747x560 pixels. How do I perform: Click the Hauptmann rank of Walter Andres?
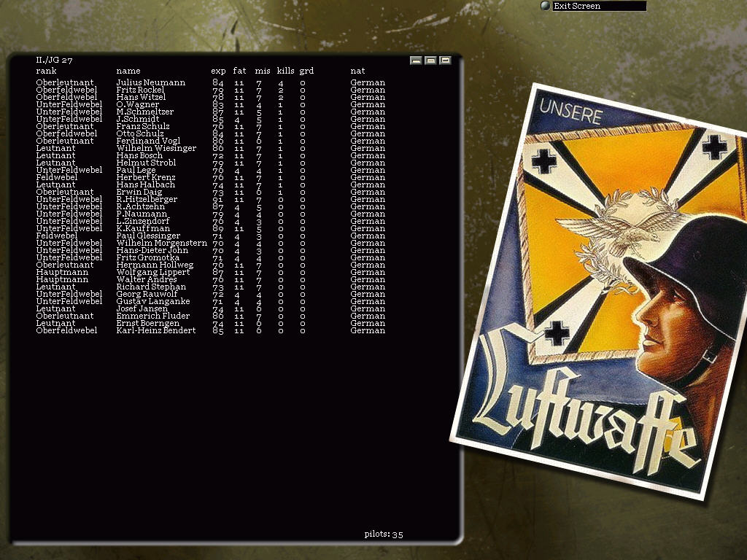62,279
